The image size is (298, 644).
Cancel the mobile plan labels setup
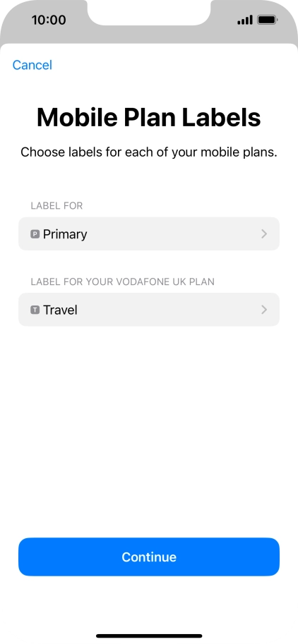32,65
